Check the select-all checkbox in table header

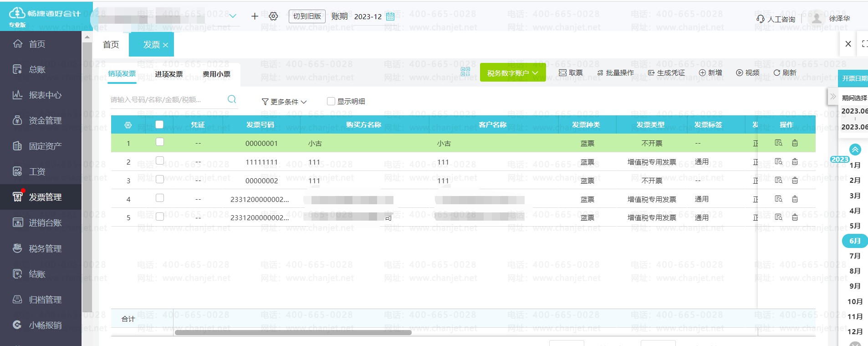159,124
